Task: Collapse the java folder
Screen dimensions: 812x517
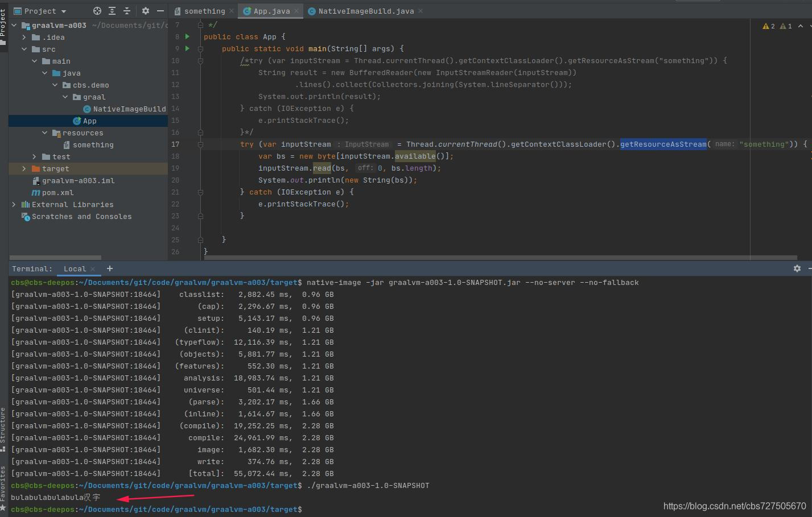Action: (44, 73)
